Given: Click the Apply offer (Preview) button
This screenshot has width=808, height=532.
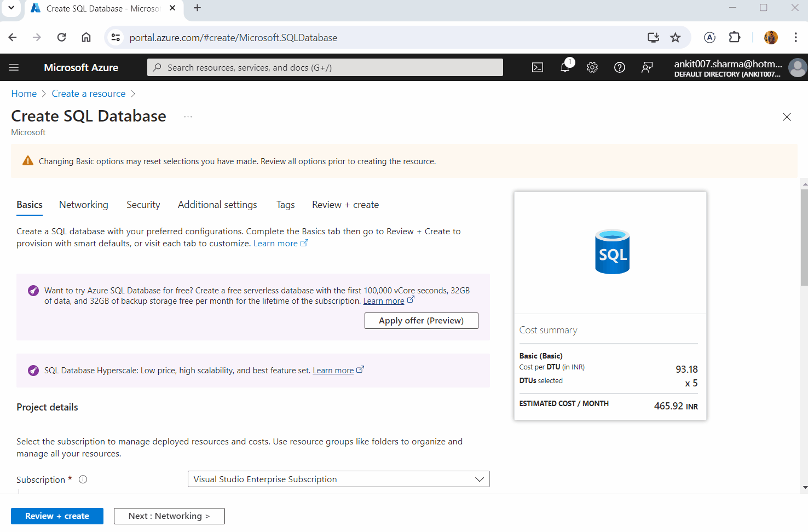Looking at the screenshot, I should click(x=421, y=321).
